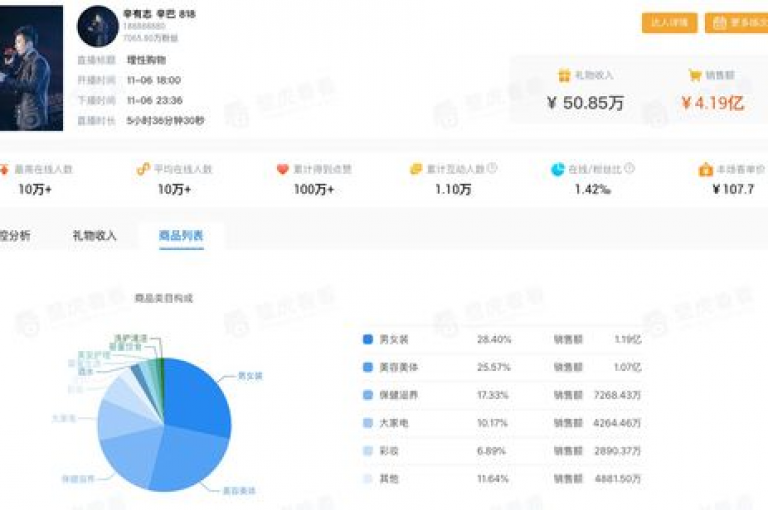The image size is (768, 510).
Task: Click the 大家电 legend color square
Action: pyautogui.click(x=368, y=423)
